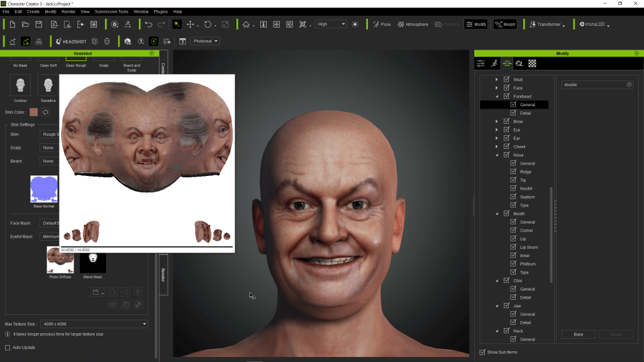Expand the Brow tree node
Image resolution: width=644 pixels, height=362 pixels.
tap(496, 121)
